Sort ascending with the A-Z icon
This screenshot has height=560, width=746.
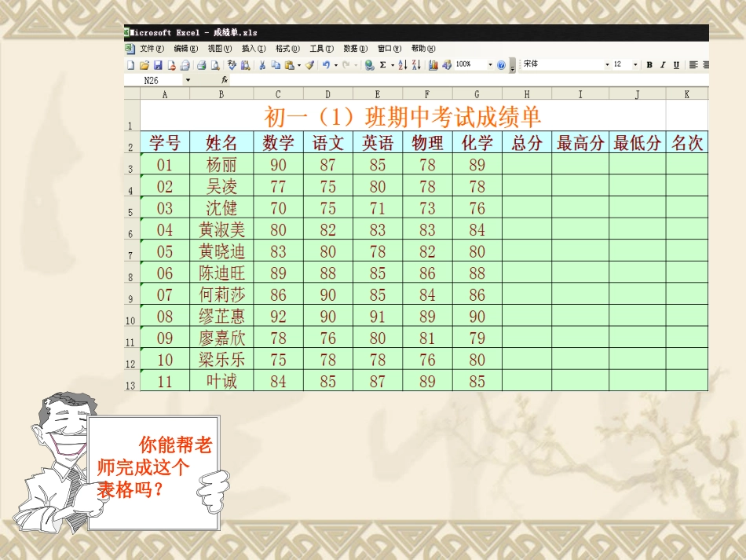(x=403, y=65)
